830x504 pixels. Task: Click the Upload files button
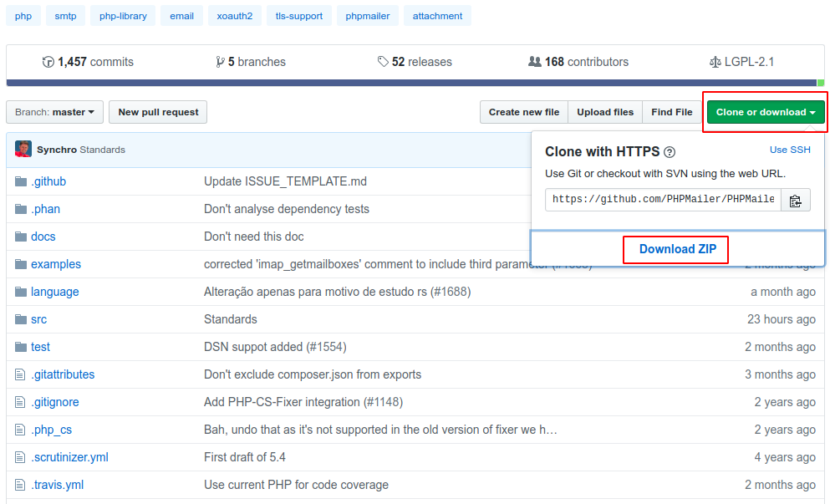(605, 112)
